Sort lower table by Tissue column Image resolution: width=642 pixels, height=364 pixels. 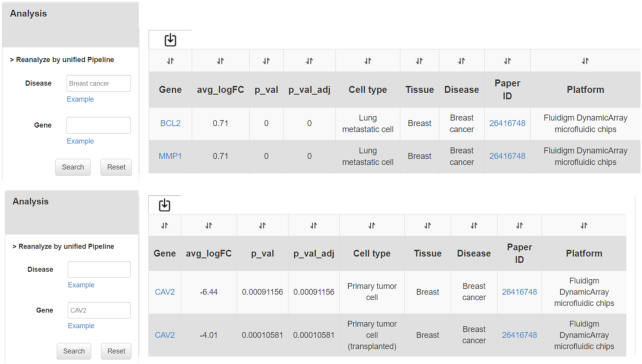click(x=427, y=225)
